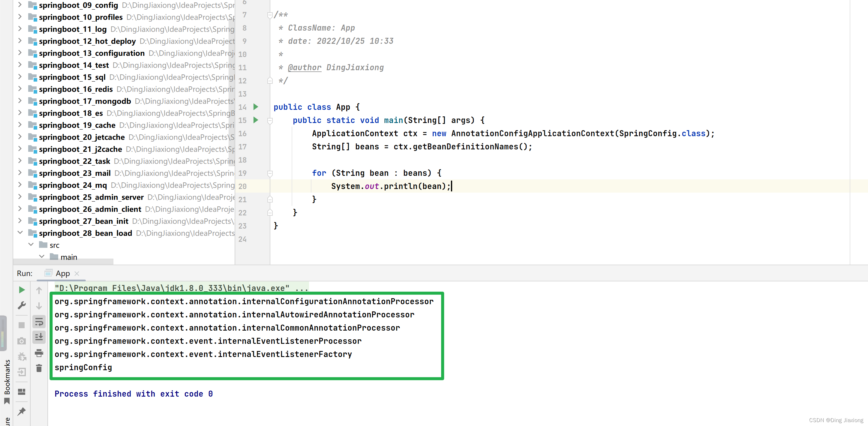Rerun App with green play icon

click(x=22, y=290)
